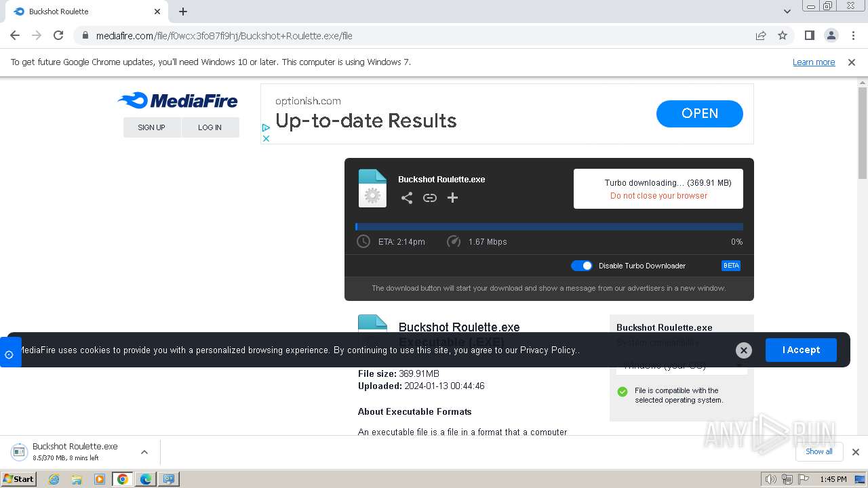Click the file gear icon in download box
Viewport: 868px width, 488px height.
372,188
